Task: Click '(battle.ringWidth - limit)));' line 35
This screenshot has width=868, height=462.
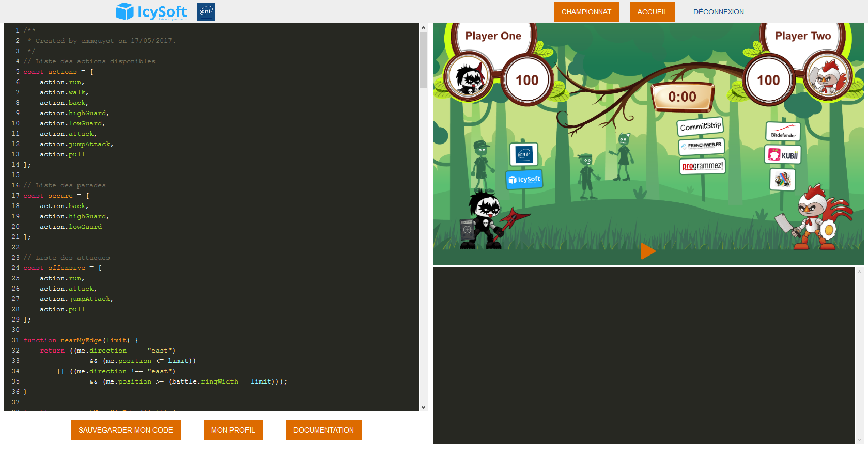Action: [228, 381]
